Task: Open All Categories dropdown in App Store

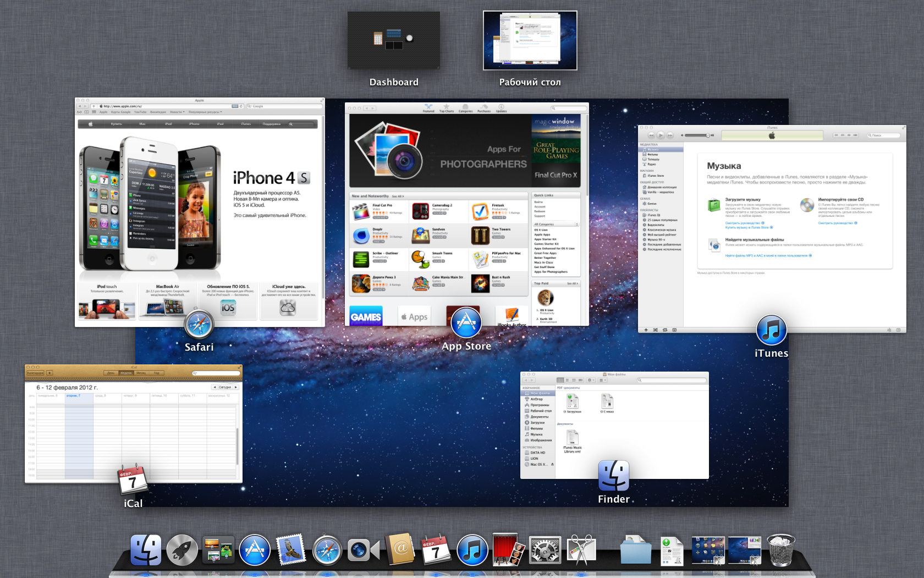Action: pyautogui.click(x=556, y=224)
